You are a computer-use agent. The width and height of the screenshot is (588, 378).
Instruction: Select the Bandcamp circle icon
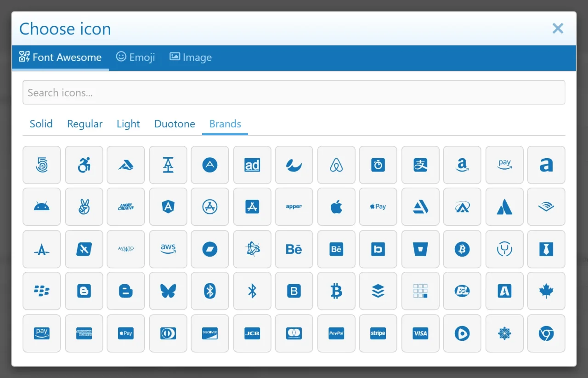click(209, 249)
